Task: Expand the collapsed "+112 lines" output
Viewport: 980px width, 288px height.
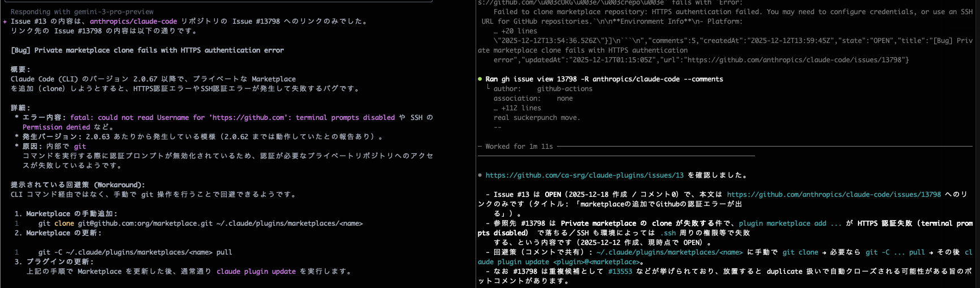Action: pyautogui.click(x=517, y=108)
